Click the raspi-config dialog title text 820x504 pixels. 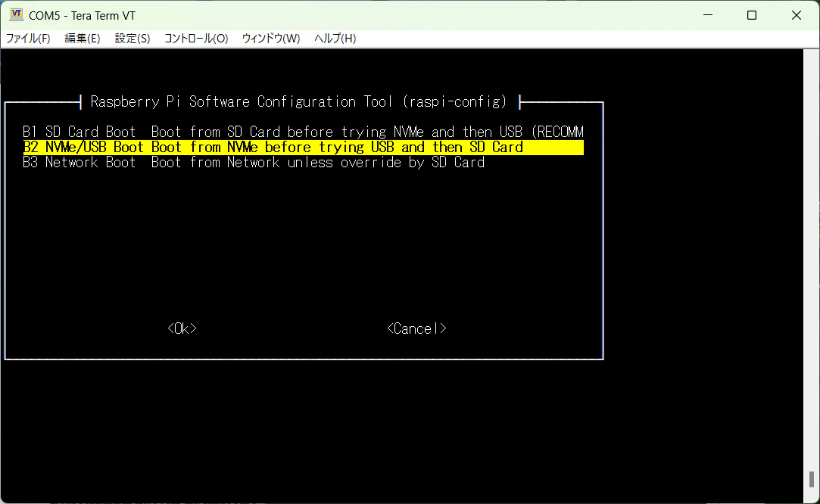[x=298, y=101]
